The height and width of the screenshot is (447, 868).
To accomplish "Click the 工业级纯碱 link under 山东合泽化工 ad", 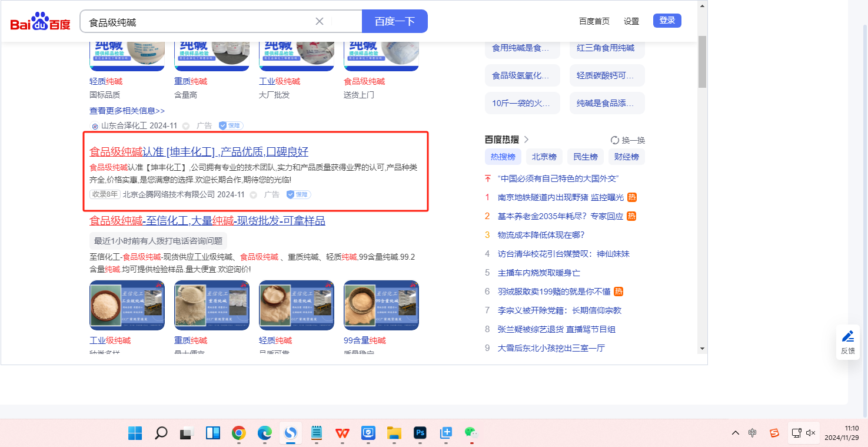I will (280, 81).
